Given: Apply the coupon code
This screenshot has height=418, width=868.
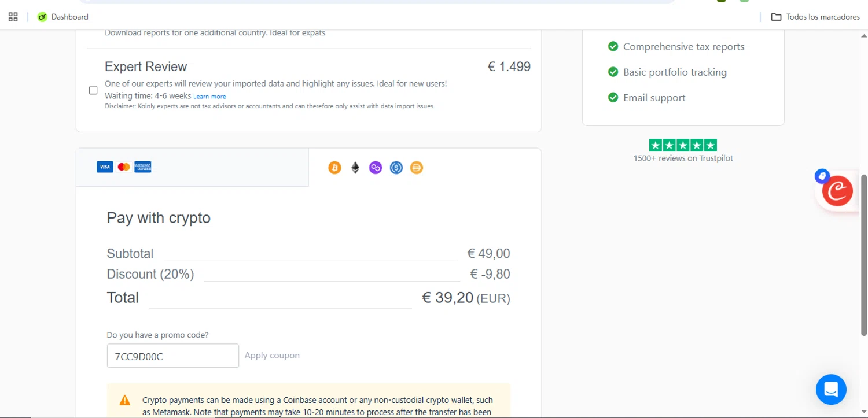Looking at the screenshot, I should coord(272,355).
